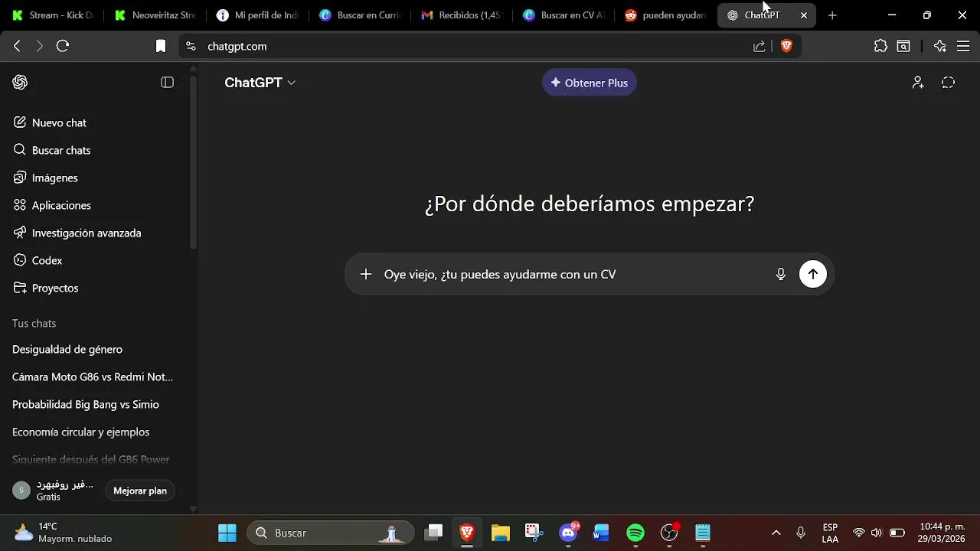Open OBS Studio from the taskbar
The image size is (980, 551).
[x=670, y=533]
